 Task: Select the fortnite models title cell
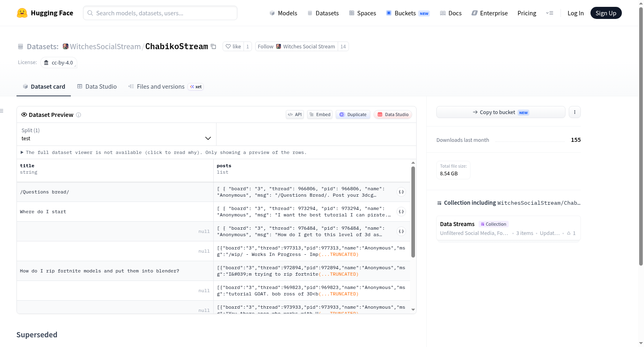pyautogui.click(x=115, y=271)
